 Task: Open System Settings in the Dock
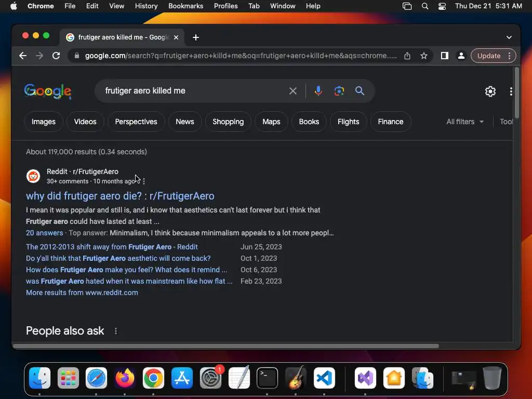click(210, 378)
